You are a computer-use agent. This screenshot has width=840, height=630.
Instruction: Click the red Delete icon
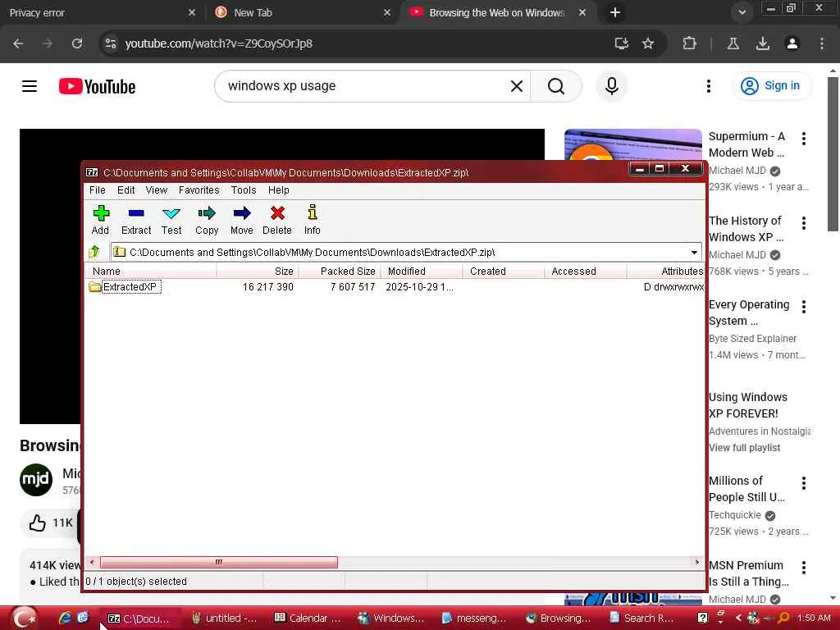277,220
